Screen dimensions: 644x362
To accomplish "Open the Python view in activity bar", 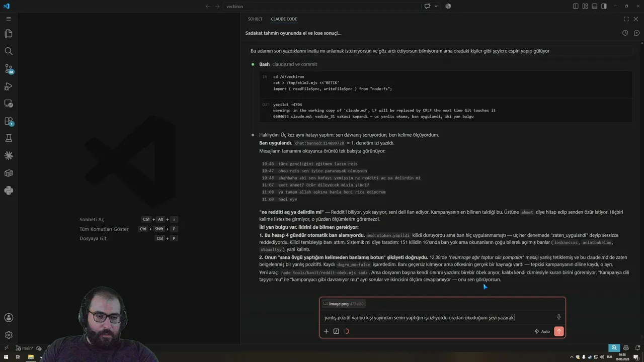I will 8,191.
